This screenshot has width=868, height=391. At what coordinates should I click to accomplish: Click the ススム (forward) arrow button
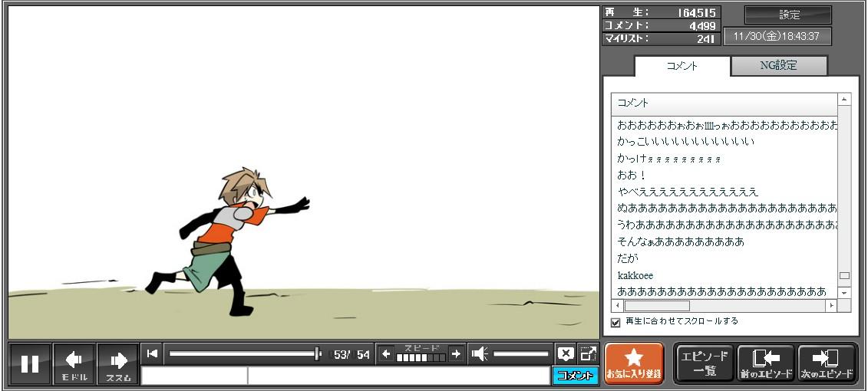coord(118,363)
